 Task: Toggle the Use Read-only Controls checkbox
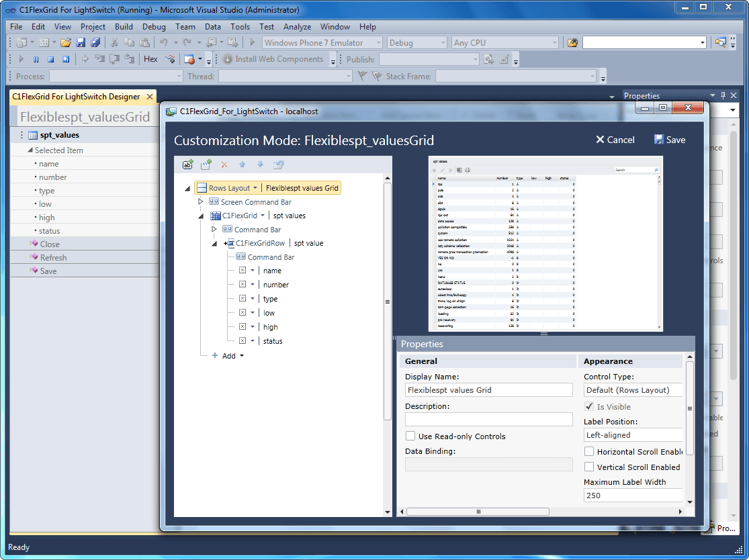(410, 436)
